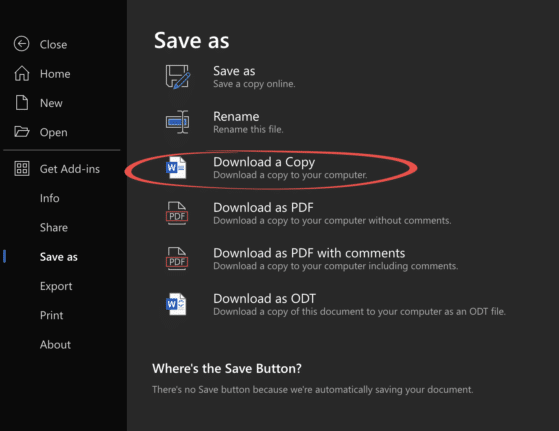Click the Close back-arrow icon
This screenshot has width=559, height=431.
point(22,44)
